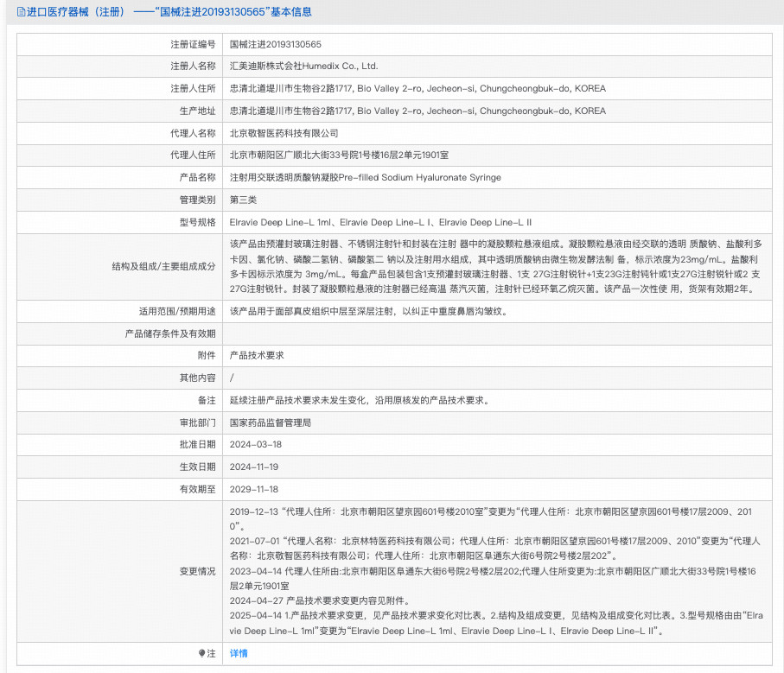Click the effective date 2024-11-19

(x=255, y=467)
